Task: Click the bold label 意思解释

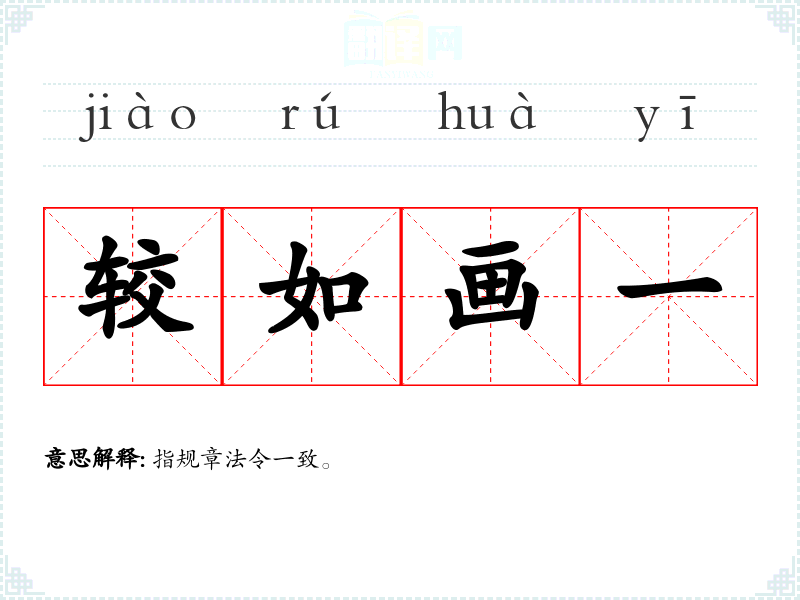Action: (x=91, y=458)
